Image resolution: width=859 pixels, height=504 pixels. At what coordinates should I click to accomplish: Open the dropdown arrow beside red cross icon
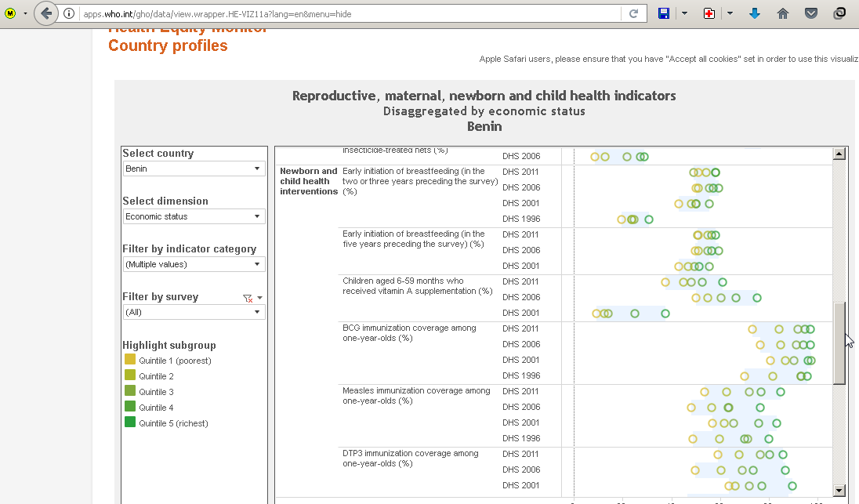730,13
